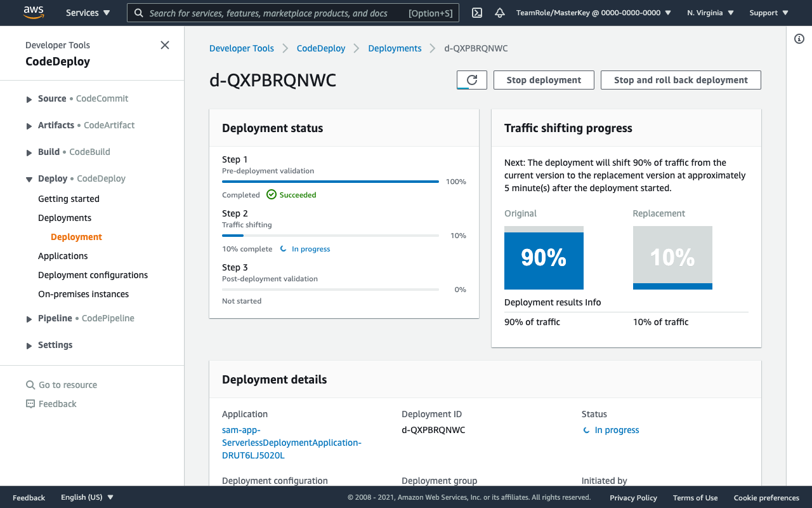This screenshot has width=812, height=508.
Task: Open Deployment configurations page
Action: pos(93,275)
